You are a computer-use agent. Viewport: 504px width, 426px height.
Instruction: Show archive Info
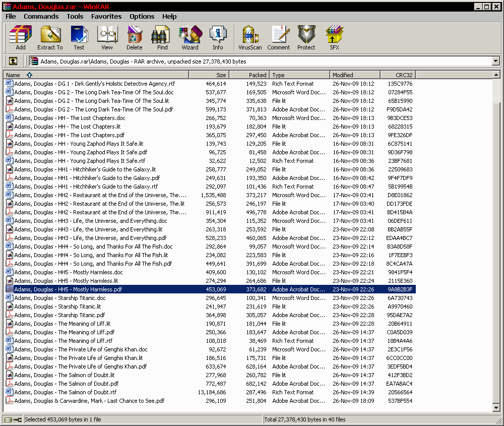218,38
